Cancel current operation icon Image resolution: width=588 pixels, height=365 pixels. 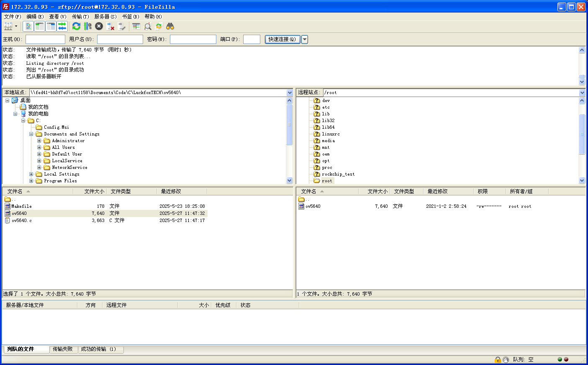click(x=99, y=26)
